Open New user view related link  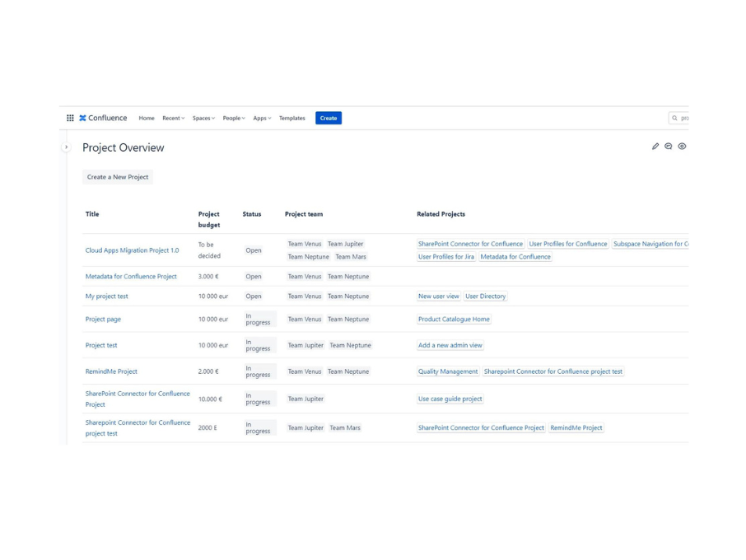click(x=439, y=296)
